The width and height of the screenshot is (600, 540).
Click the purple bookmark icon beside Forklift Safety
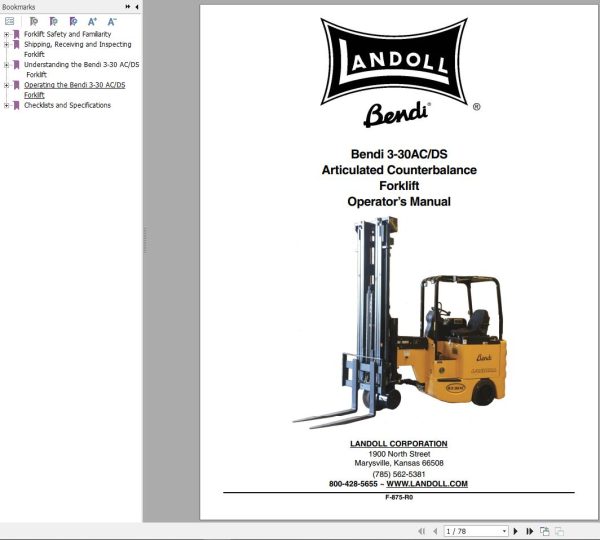coord(16,34)
